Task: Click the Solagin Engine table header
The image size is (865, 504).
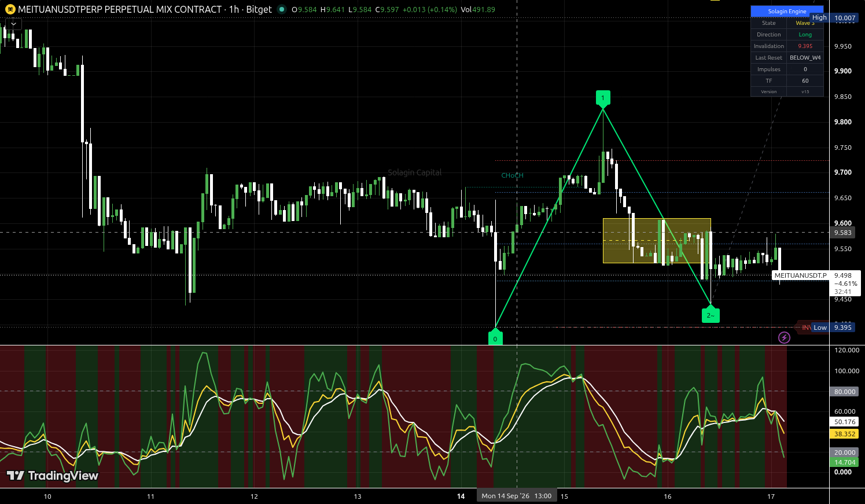Action: pos(787,11)
